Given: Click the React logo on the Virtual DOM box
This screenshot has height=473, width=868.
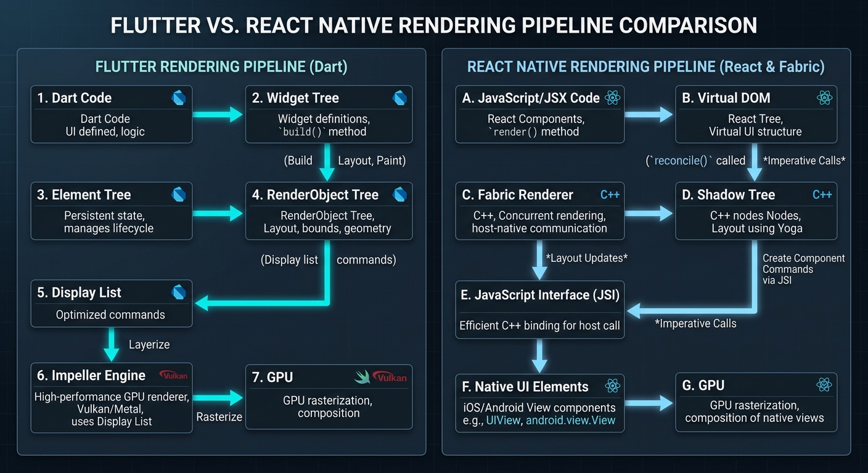Looking at the screenshot, I should coord(825,97).
